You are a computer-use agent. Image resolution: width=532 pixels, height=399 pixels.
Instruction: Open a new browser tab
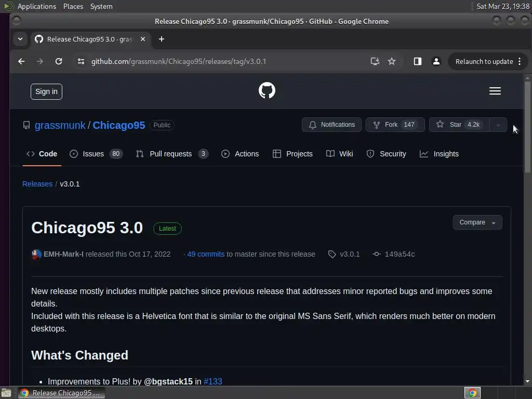tap(162, 39)
